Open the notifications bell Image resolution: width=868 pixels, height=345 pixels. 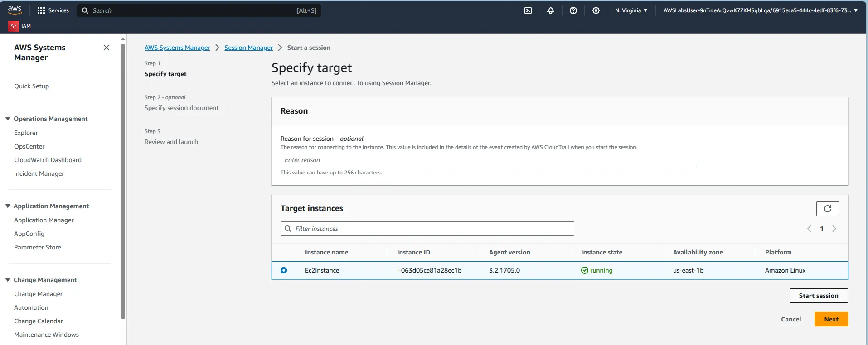pyautogui.click(x=551, y=10)
